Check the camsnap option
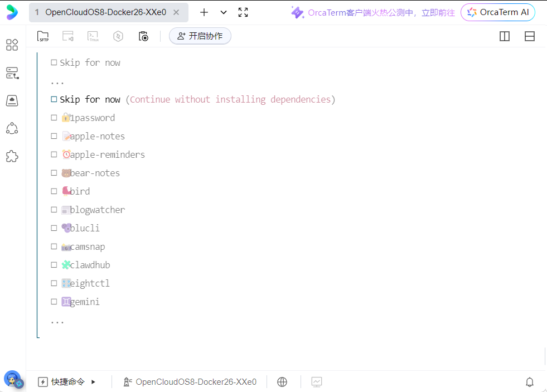The image size is (547, 392). (x=54, y=246)
